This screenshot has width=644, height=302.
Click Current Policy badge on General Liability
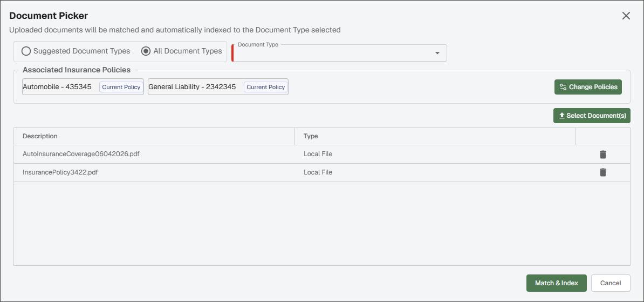266,87
